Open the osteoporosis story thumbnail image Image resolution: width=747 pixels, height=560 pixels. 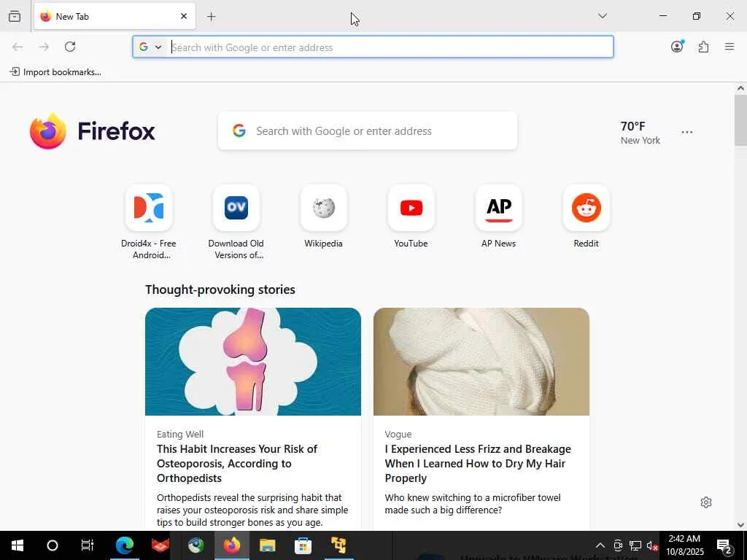[253, 362]
